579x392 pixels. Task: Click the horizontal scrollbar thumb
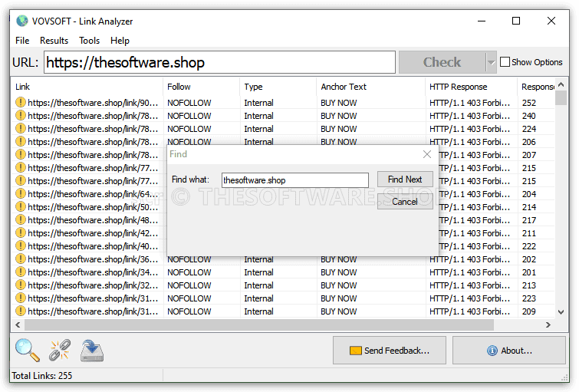(x=258, y=324)
